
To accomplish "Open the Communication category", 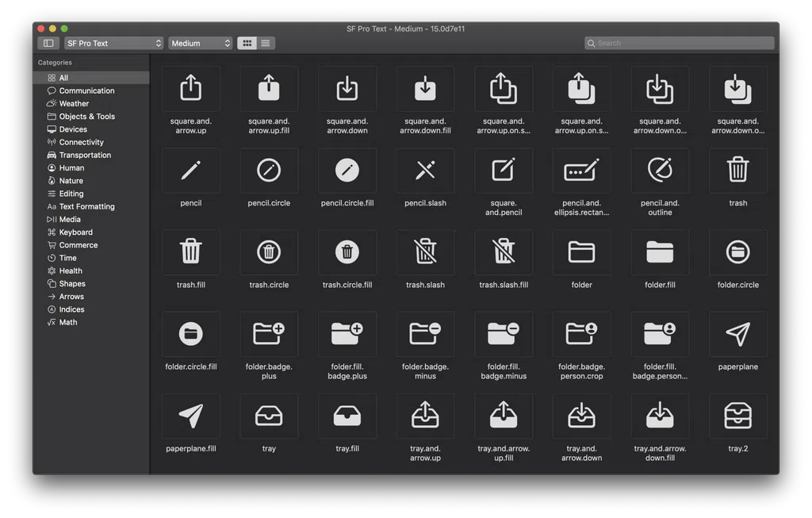I will [91, 90].
